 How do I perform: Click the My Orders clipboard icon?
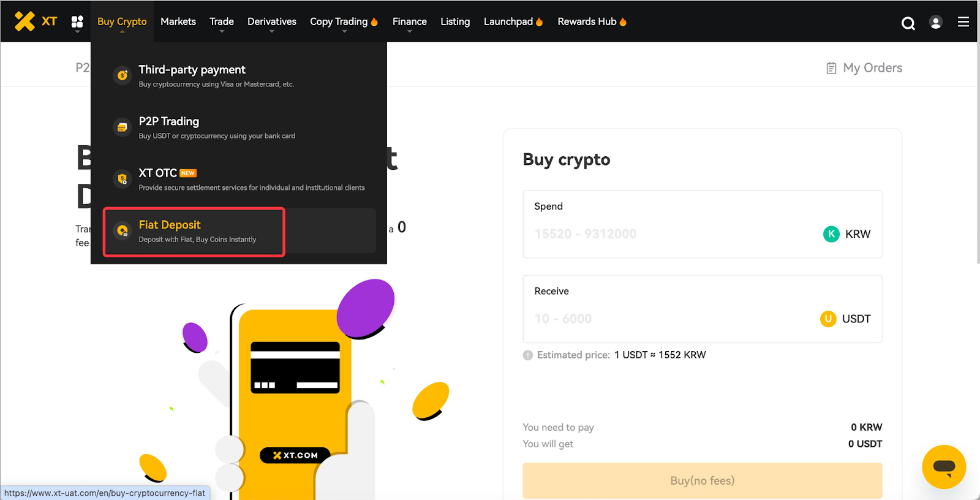tap(831, 68)
